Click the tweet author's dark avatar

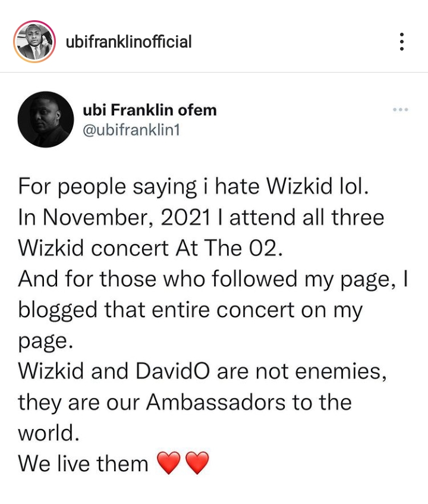(46, 119)
